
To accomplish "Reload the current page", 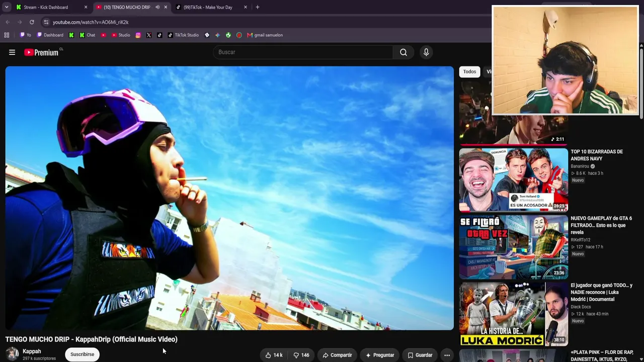I will (32, 22).
